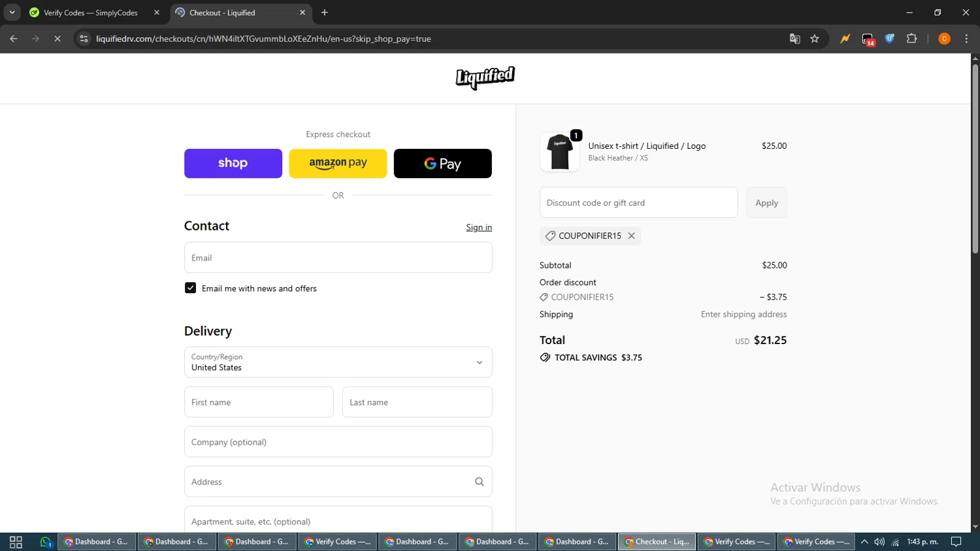Click the Sign in link

pyautogui.click(x=479, y=227)
